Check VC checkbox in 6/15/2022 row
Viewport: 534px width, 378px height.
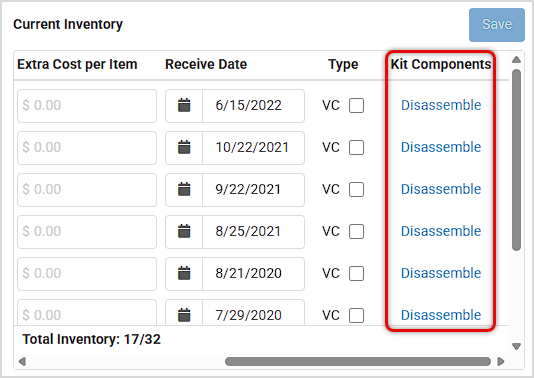[x=356, y=105]
